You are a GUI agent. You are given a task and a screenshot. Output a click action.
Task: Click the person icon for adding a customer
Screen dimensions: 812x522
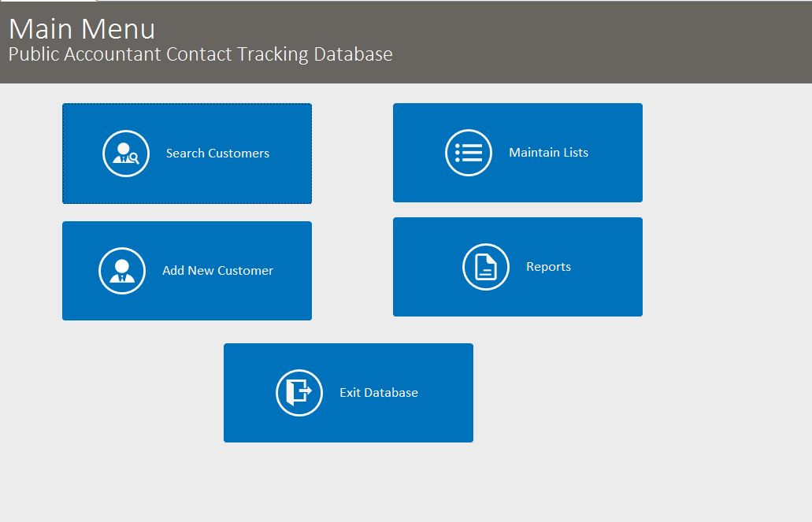click(122, 271)
